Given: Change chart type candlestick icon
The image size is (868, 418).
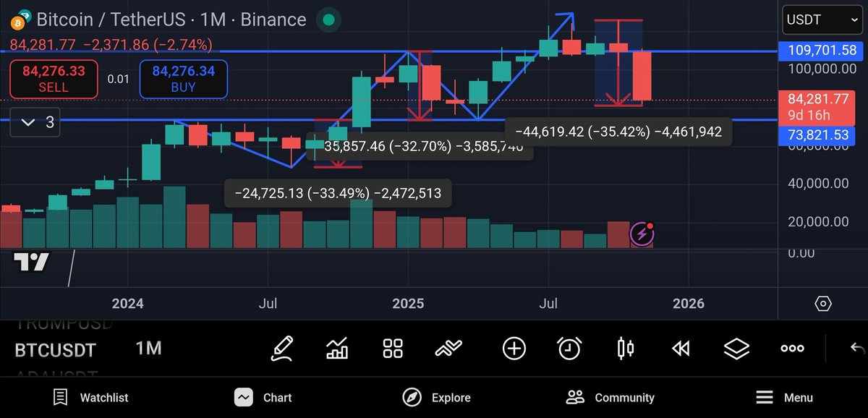Looking at the screenshot, I should click(x=626, y=349).
